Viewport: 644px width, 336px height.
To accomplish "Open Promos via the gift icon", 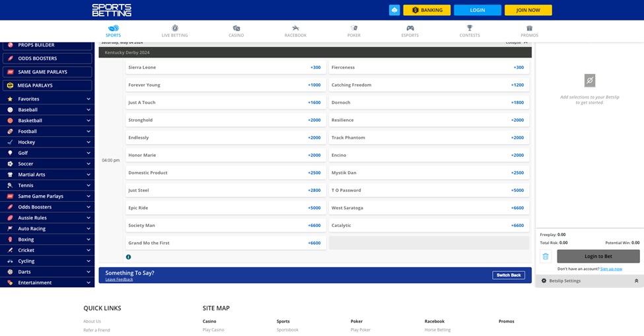I will pos(529,28).
